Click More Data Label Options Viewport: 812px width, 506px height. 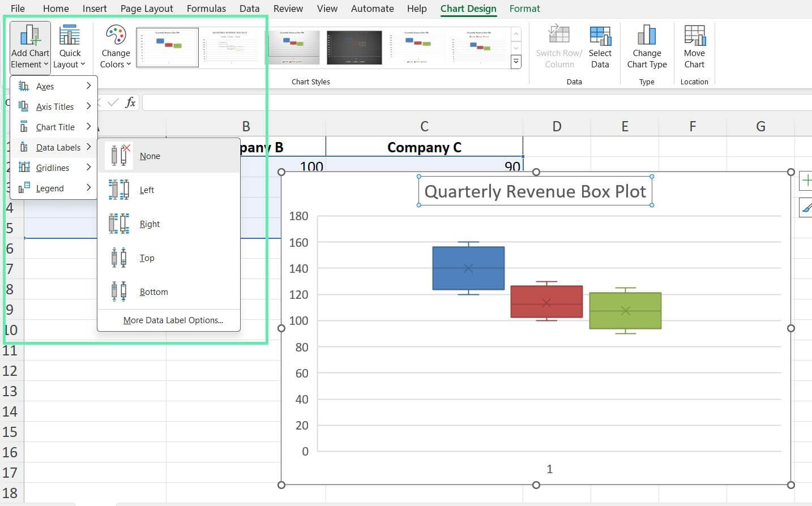173,320
